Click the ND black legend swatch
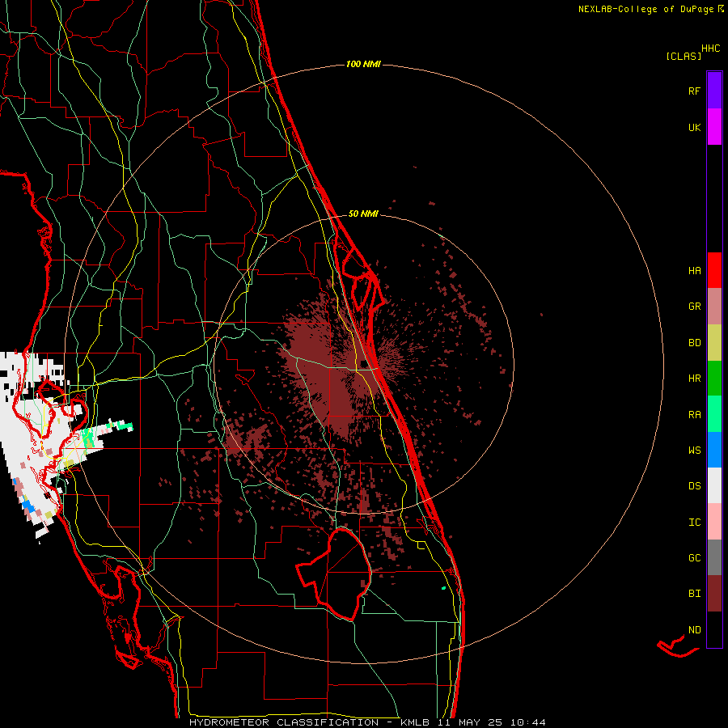Viewport: 728px width, 728px height. point(714,629)
